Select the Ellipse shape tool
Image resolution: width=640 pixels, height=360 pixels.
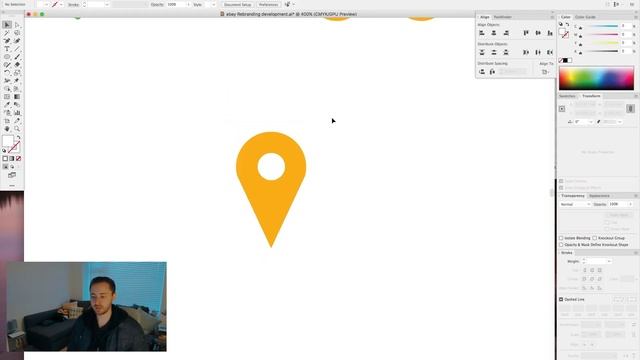tap(7, 57)
